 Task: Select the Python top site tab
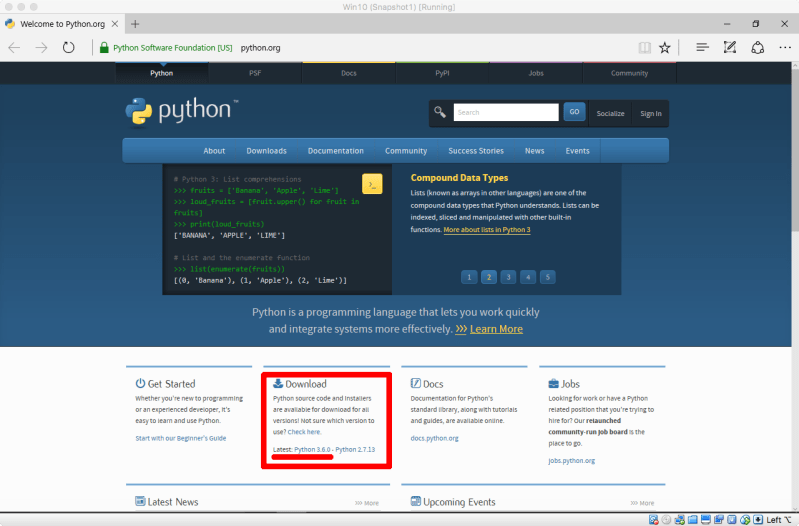(x=162, y=73)
